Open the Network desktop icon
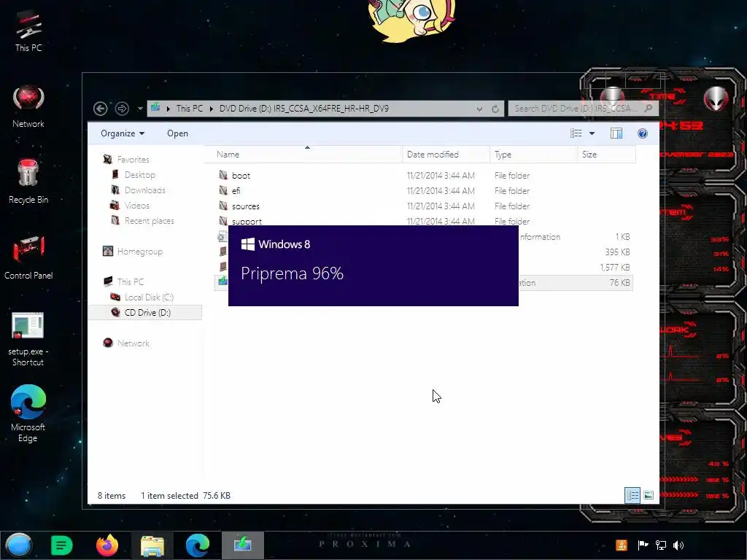This screenshot has width=747, height=560. 28,107
